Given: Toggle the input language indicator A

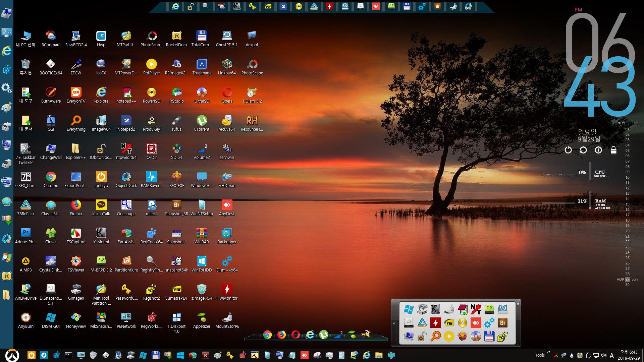Looking at the screenshot, I should point(612,355).
